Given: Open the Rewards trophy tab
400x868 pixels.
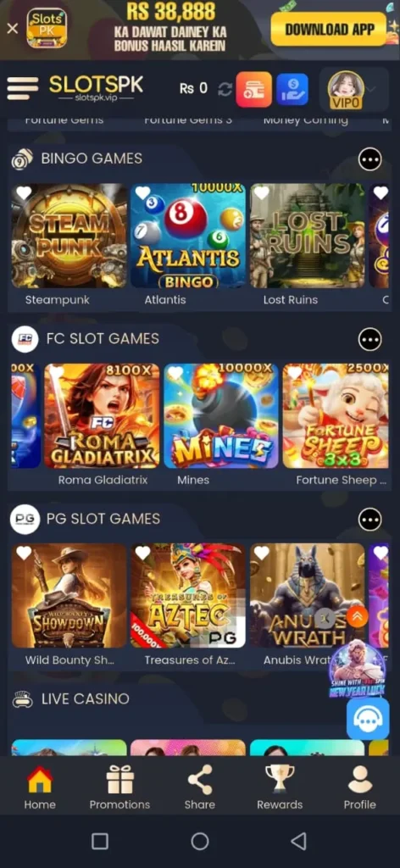Looking at the screenshot, I should (x=280, y=787).
